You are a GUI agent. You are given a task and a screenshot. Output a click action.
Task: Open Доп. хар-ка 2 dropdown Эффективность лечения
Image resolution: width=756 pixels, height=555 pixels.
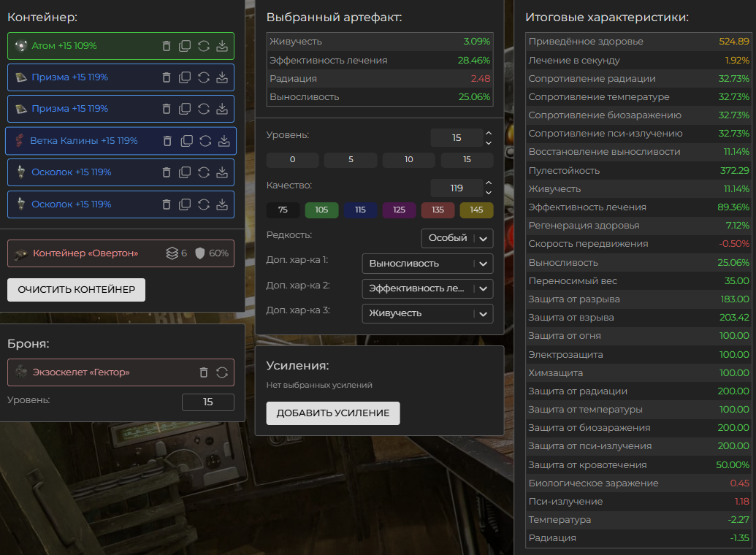pos(427,288)
